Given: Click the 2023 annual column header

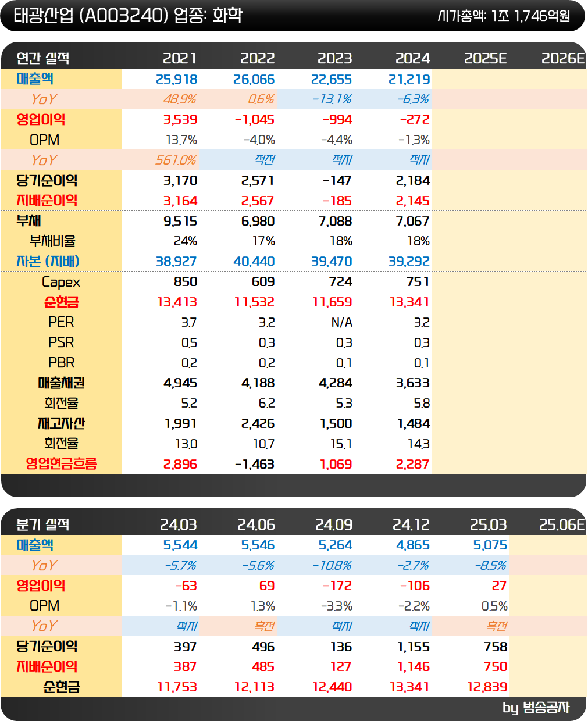Looking at the screenshot, I should (x=334, y=58).
